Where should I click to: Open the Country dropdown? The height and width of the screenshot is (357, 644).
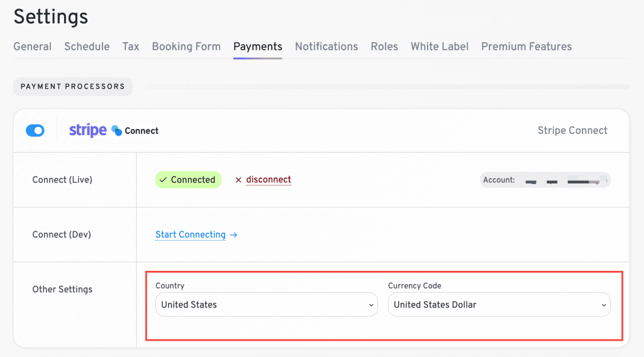click(x=267, y=304)
